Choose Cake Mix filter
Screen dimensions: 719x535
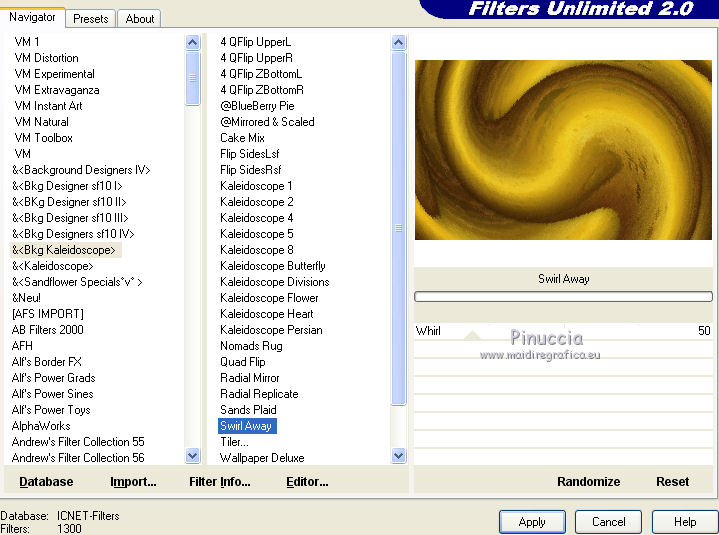click(242, 138)
